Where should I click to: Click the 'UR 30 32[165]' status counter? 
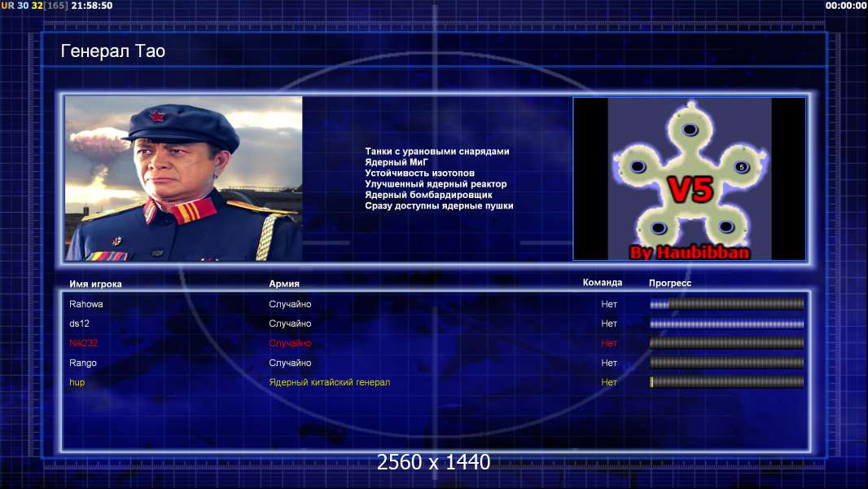(x=35, y=6)
